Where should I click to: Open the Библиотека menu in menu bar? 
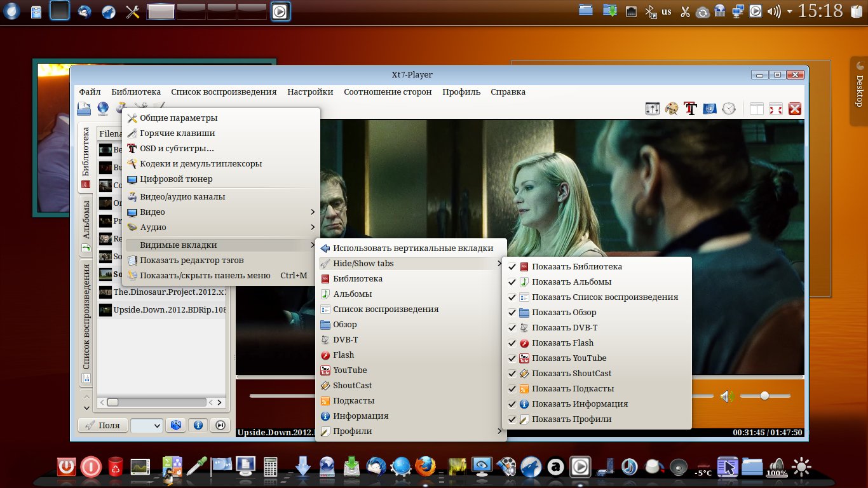tap(136, 91)
